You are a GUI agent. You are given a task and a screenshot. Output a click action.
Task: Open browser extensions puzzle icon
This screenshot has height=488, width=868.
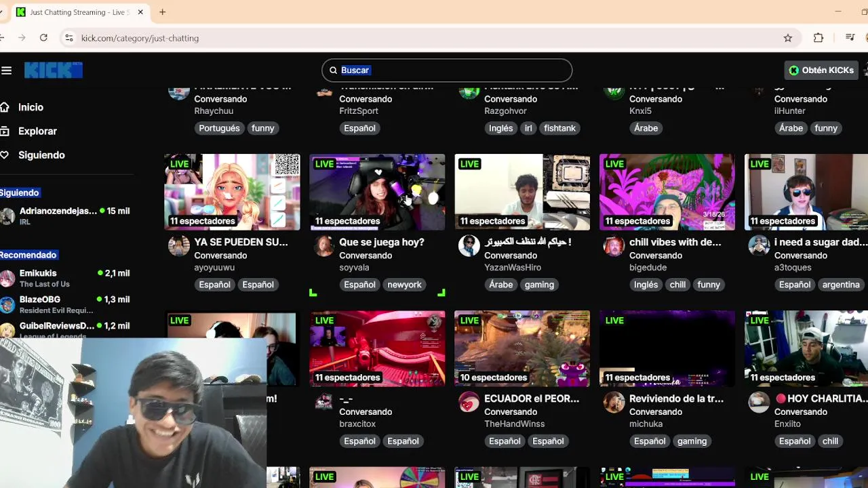[818, 38]
